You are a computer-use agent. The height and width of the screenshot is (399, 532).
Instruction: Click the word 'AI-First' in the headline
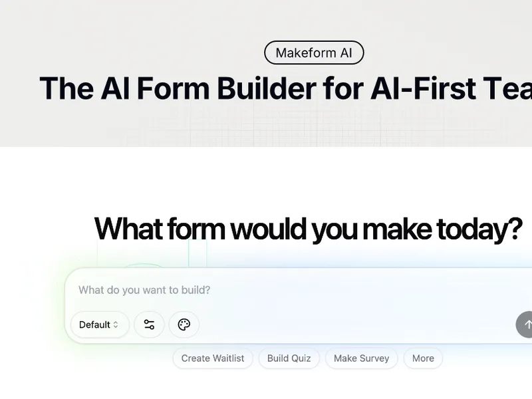click(423, 89)
